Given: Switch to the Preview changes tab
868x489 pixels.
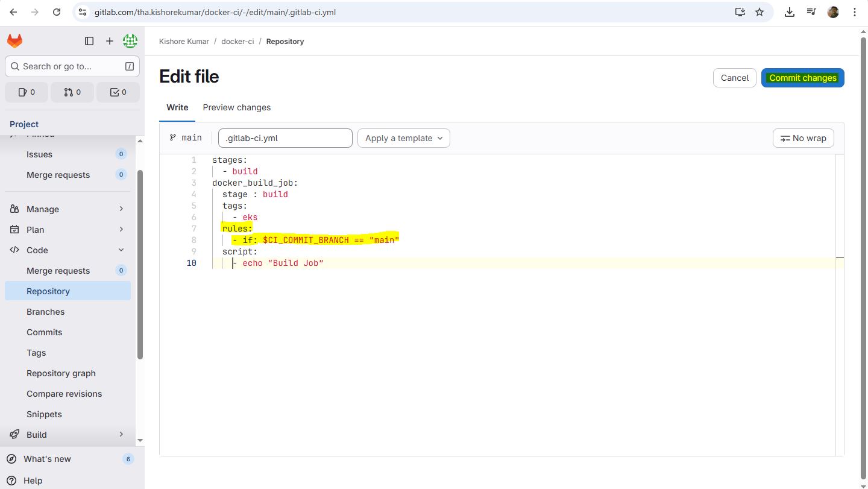Looking at the screenshot, I should coord(236,107).
